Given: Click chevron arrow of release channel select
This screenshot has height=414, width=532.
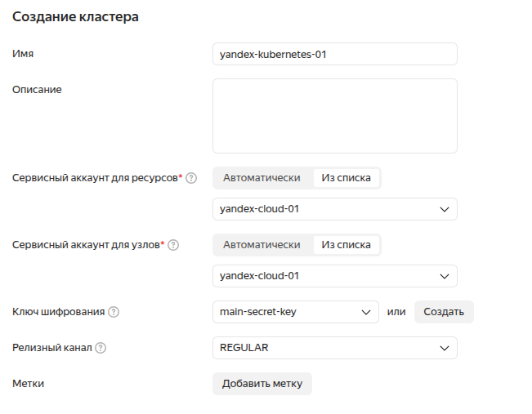Looking at the screenshot, I should pyautogui.click(x=445, y=348).
